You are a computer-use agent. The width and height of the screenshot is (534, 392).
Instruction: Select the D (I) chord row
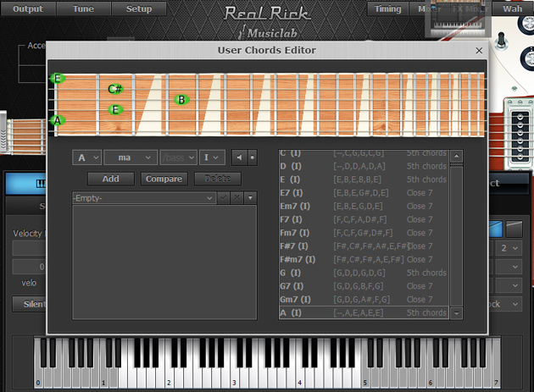364,166
